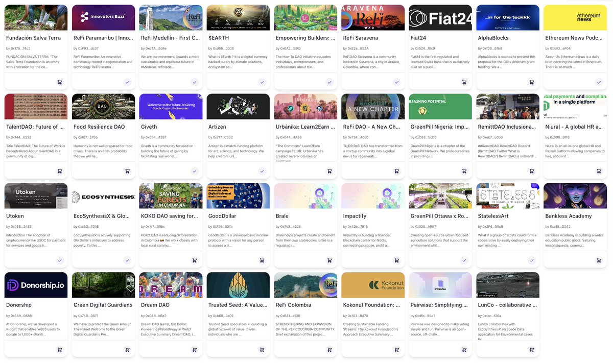Viewport: 613px width, 364px height.
Task: Uncheck the EcoSynthesisX card checkmark
Action: (127, 260)
